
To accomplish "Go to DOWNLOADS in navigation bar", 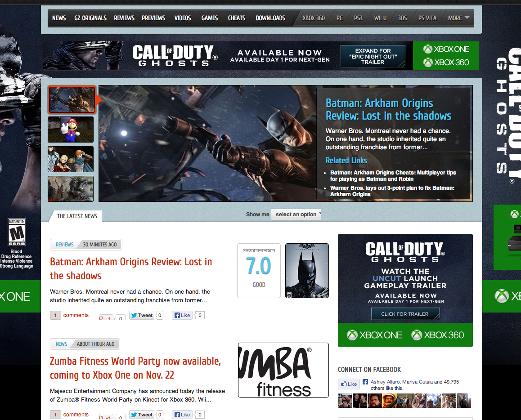I will point(270,18).
